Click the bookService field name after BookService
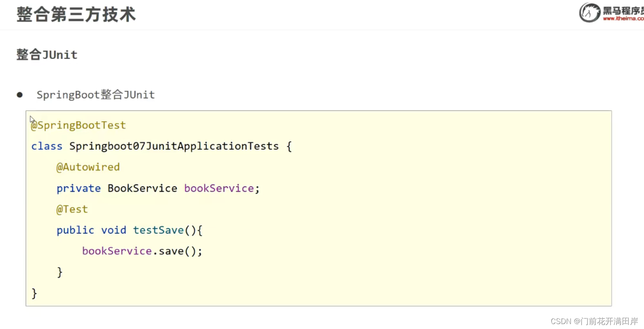 click(x=219, y=188)
